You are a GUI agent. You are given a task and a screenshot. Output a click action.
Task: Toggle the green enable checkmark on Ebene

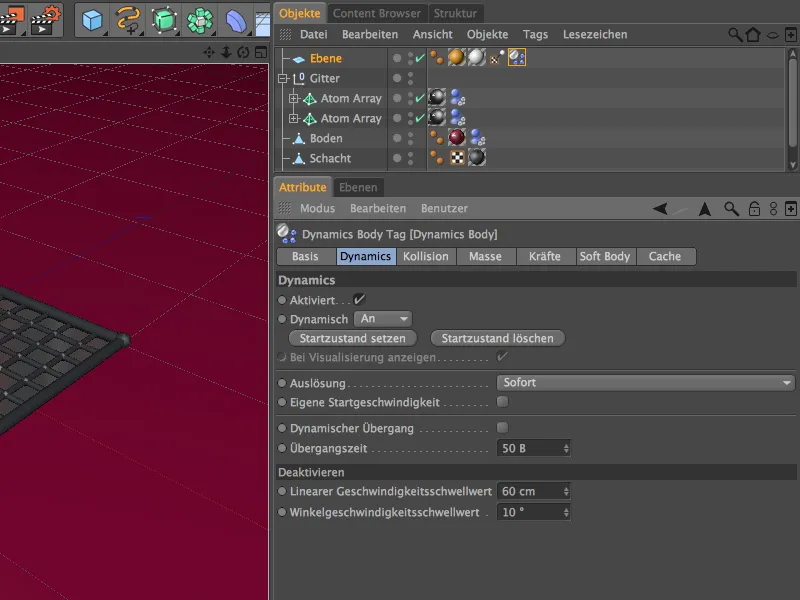click(x=419, y=58)
